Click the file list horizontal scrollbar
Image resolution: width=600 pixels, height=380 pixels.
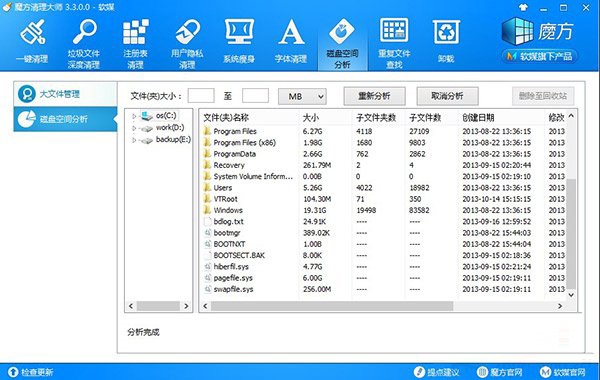click(x=332, y=306)
